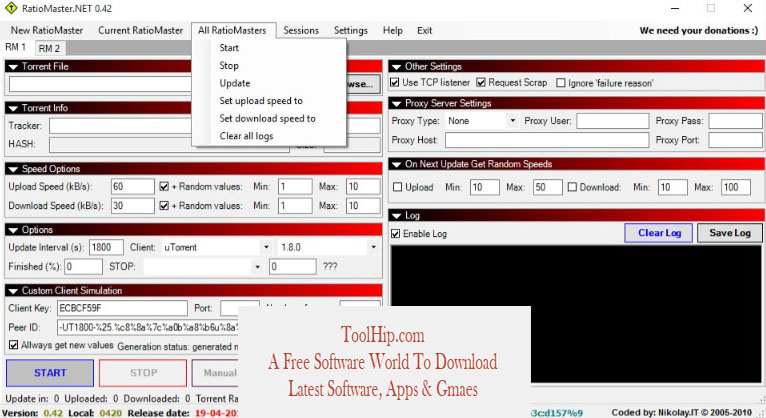Click the Proxy Pass field
This screenshot has width=766, height=418.
(736, 121)
